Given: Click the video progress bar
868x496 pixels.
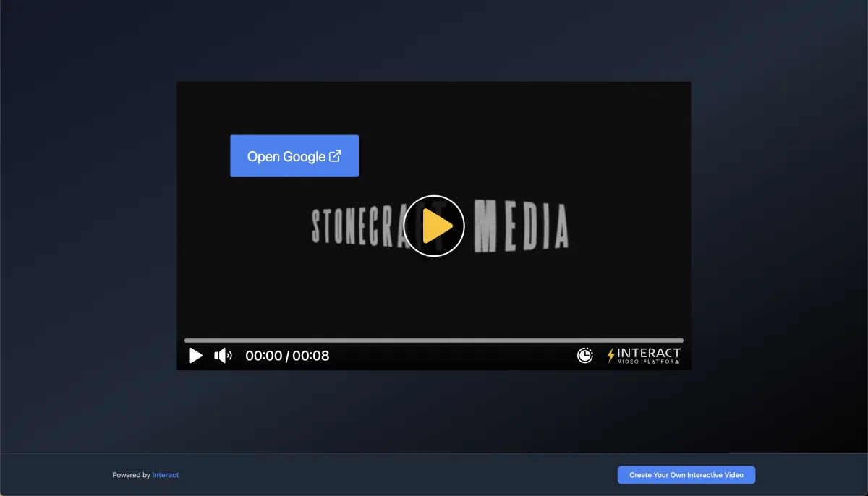Looking at the screenshot, I should (434, 340).
